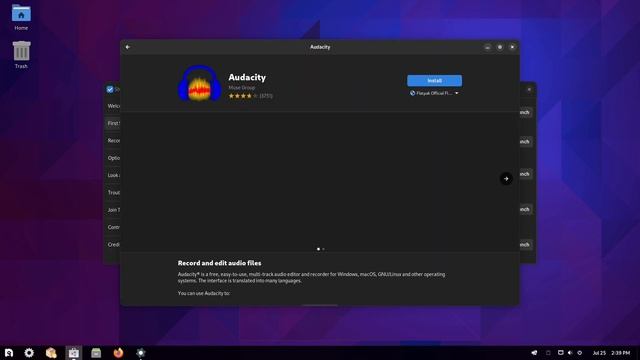Click the 'You can use Audacity to:' line
This screenshot has width=640, height=360.
(x=204, y=293)
